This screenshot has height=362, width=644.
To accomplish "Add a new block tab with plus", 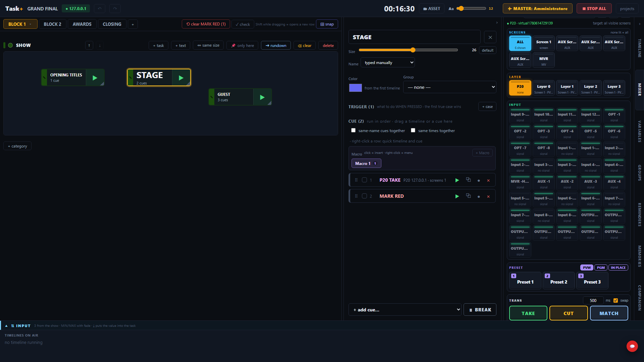I will [133, 24].
